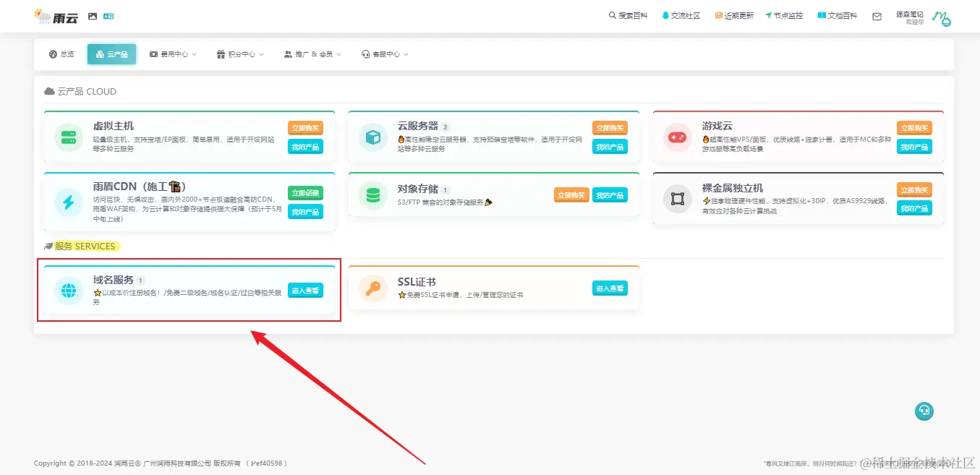Click the image icon beside the logo
This screenshot has height=475, width=980.
[93, 16]
